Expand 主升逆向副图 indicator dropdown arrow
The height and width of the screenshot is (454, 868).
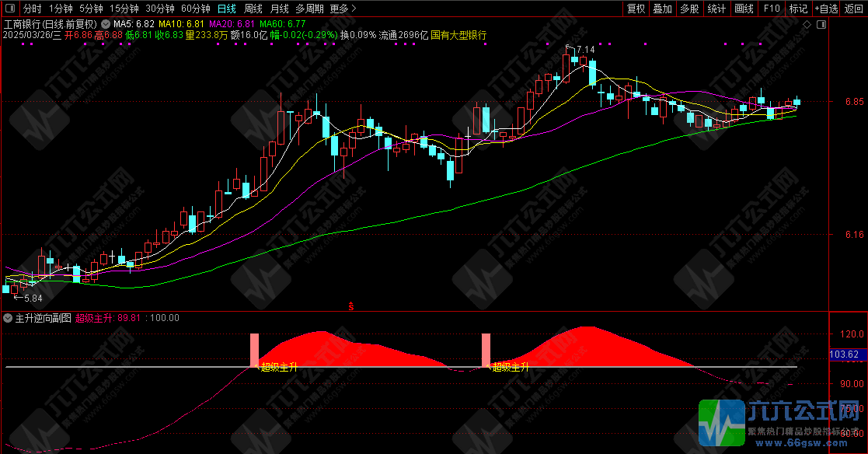[x=8, y=318]
